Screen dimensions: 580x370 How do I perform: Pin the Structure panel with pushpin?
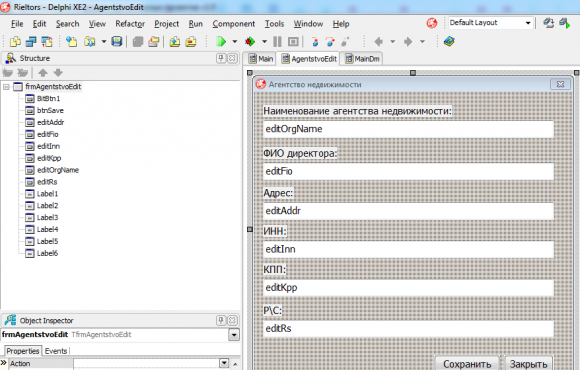[221, 58]
